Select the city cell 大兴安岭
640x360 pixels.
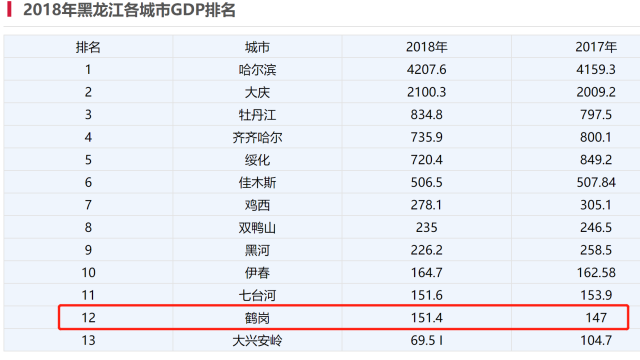[x=257, y=340]
